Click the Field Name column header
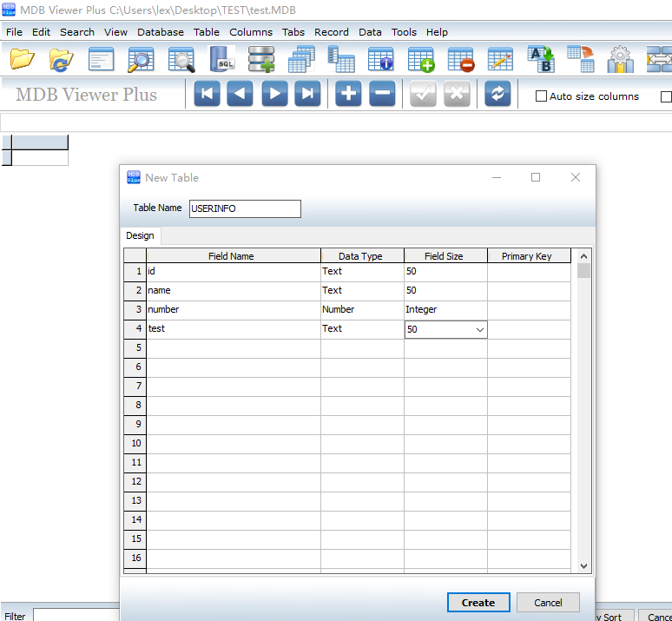This screenshot has height=621, width=672. click(234, 256)
